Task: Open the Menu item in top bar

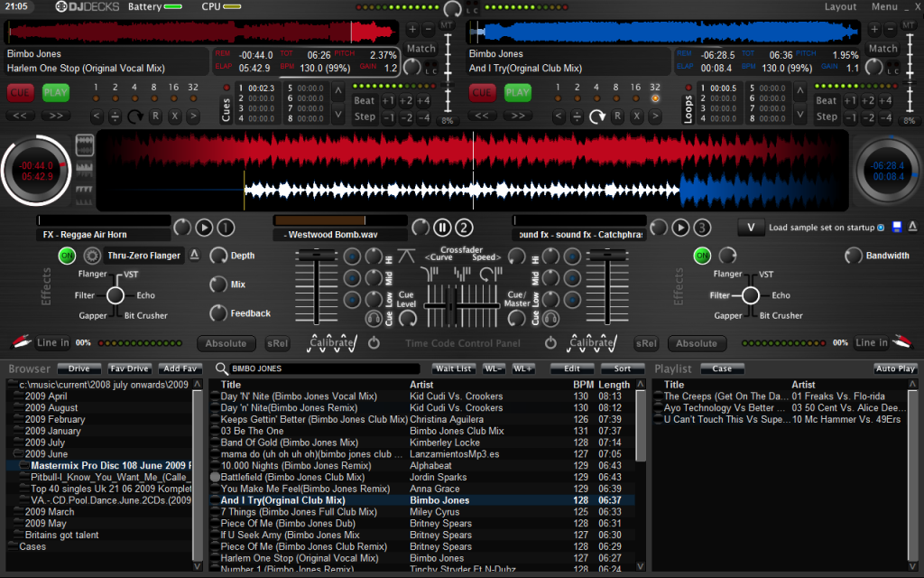Action: [x=884, y=6]
